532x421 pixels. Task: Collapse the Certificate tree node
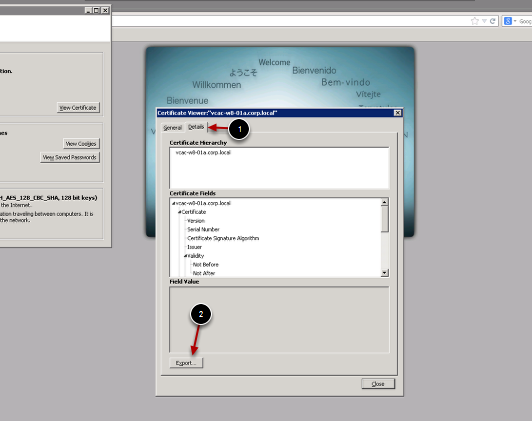click(x=179, y=212)
